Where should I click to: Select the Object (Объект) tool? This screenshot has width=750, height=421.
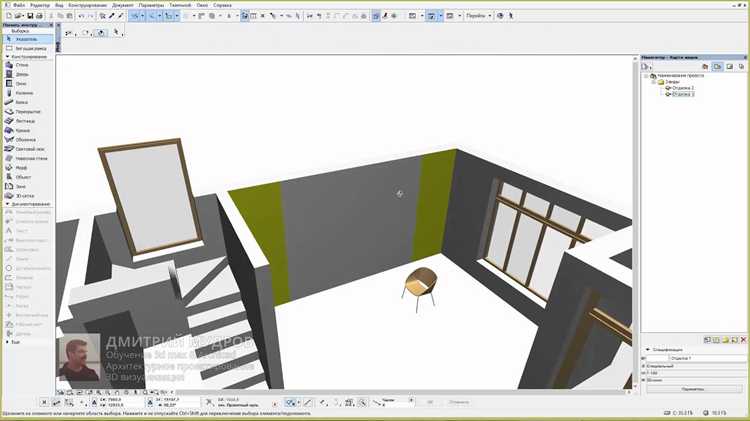point(28,177)
